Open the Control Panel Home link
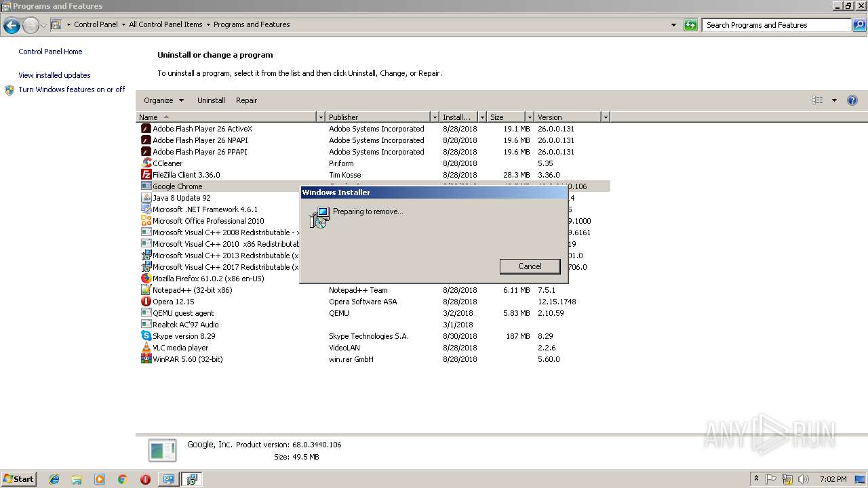Screen dimensions: 868x488 50,52
